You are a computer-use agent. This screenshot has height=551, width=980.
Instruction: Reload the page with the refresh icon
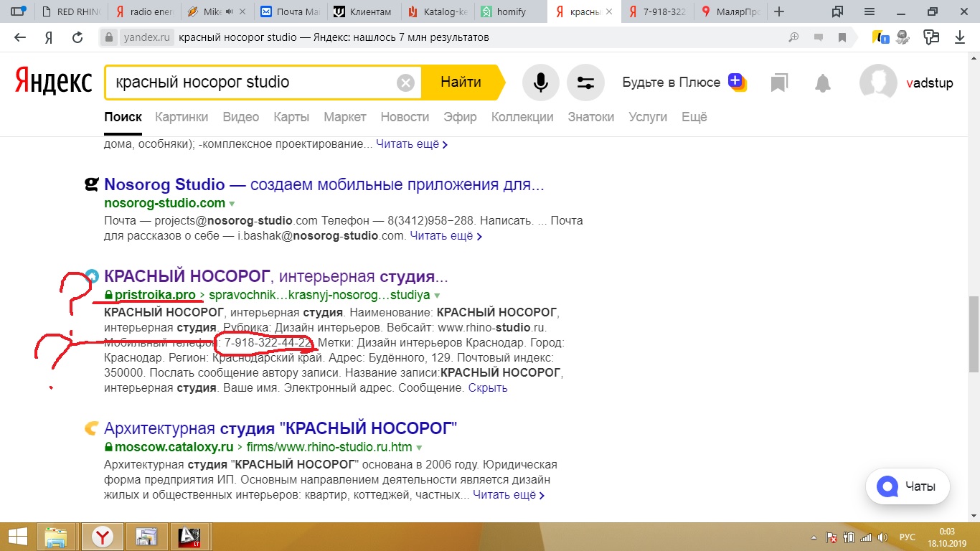point(78,37)
